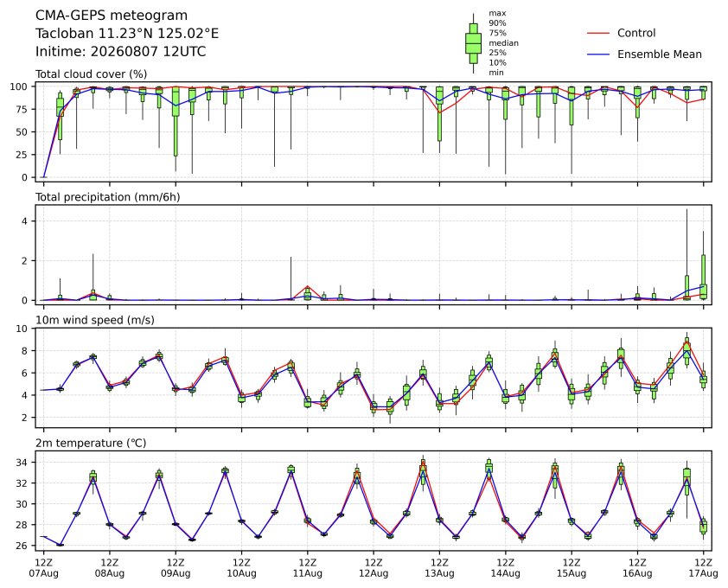Image resolution: width=728 pixels, height=588 pixels.
Task: Click the tall 09Aug cloud cover box
Action: tap(176, 123)
